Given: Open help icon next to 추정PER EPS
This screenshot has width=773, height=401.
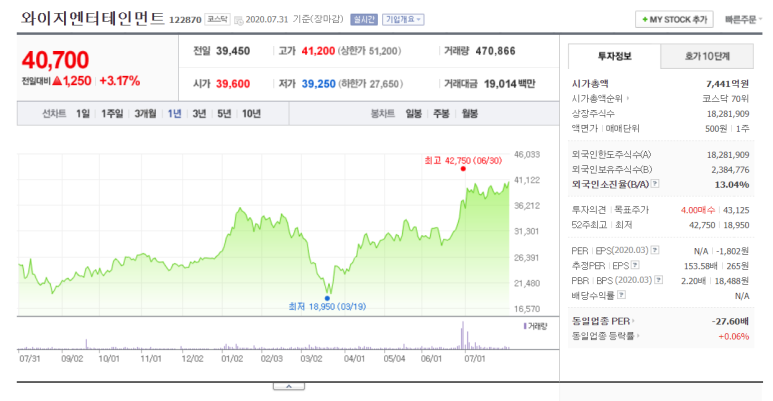Looking at the screenshot, I should coord(635,265).
